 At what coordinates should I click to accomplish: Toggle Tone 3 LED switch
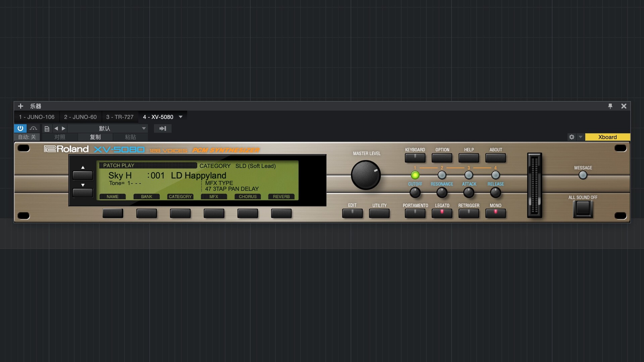click(469, 175)
